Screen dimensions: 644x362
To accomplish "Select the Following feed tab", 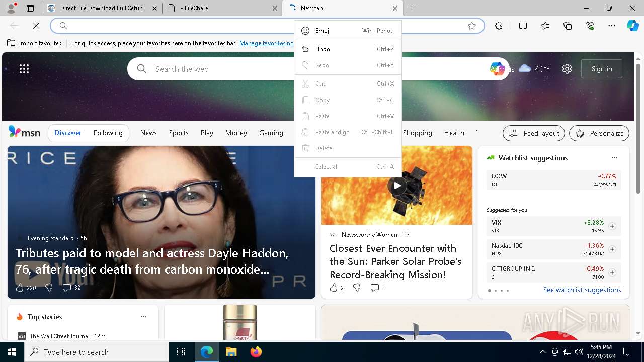I will pyautogui.click(x=108, y=133).
